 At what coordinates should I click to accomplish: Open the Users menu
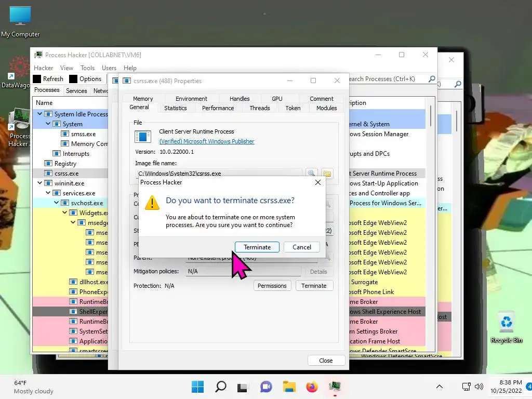(109, 68)
